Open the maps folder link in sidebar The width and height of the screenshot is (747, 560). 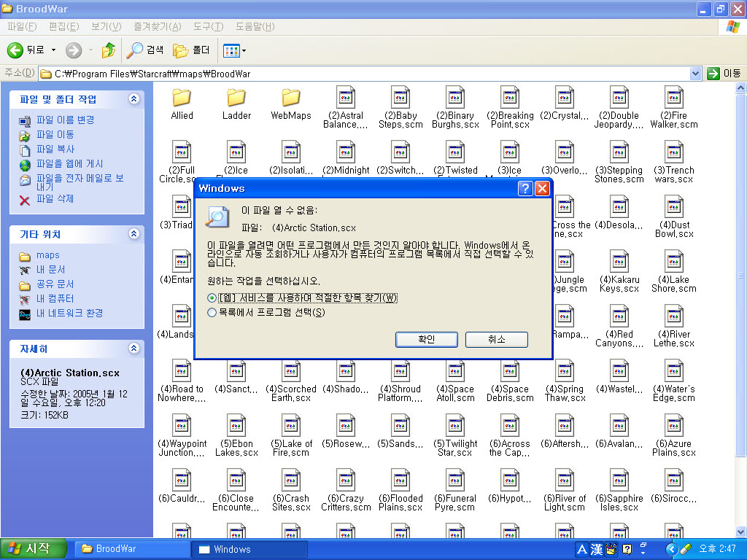click(48, 255)
